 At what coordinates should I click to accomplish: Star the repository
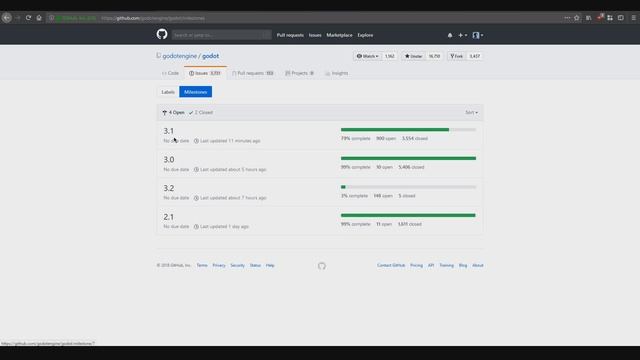(413, 56)
